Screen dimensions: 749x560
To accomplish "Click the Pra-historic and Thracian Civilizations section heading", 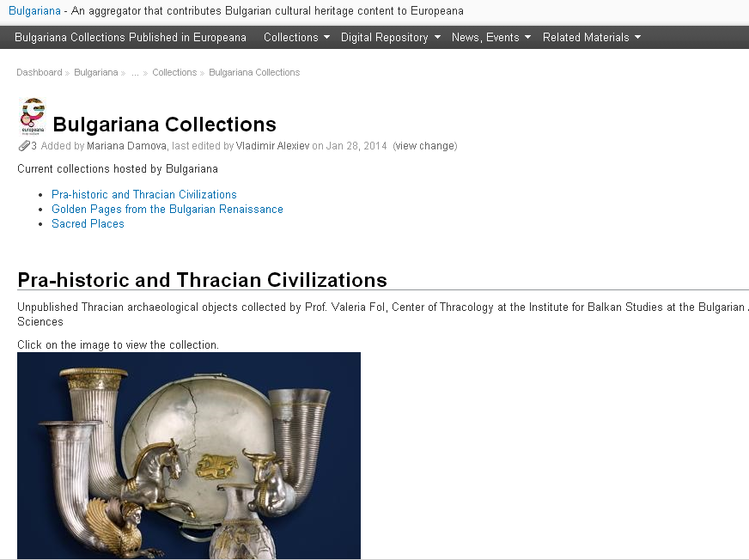I will [x=202, y=280].
